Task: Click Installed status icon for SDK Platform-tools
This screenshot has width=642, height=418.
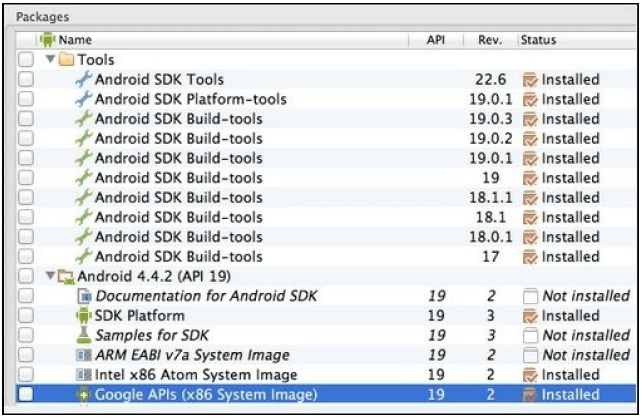Action: [530, 99]
